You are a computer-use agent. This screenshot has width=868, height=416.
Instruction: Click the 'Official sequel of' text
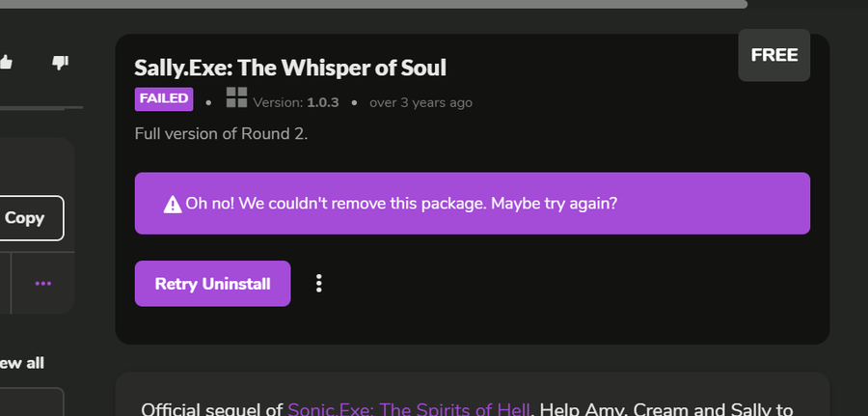click(211, 409)
